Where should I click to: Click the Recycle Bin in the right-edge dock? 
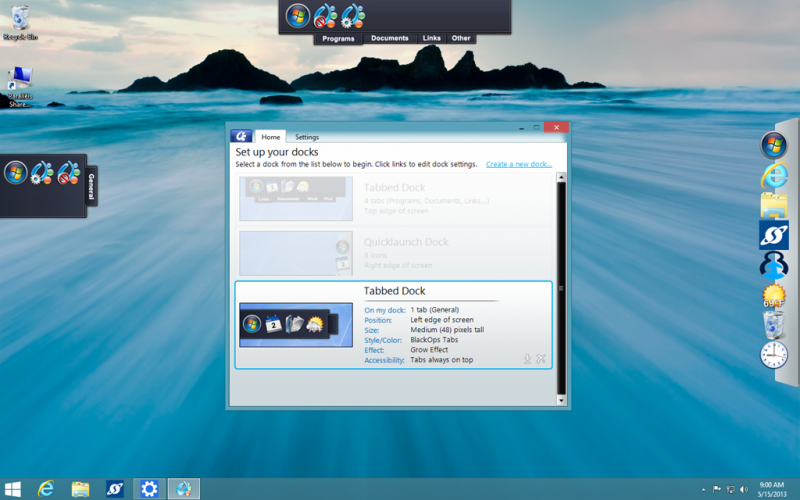773,324
